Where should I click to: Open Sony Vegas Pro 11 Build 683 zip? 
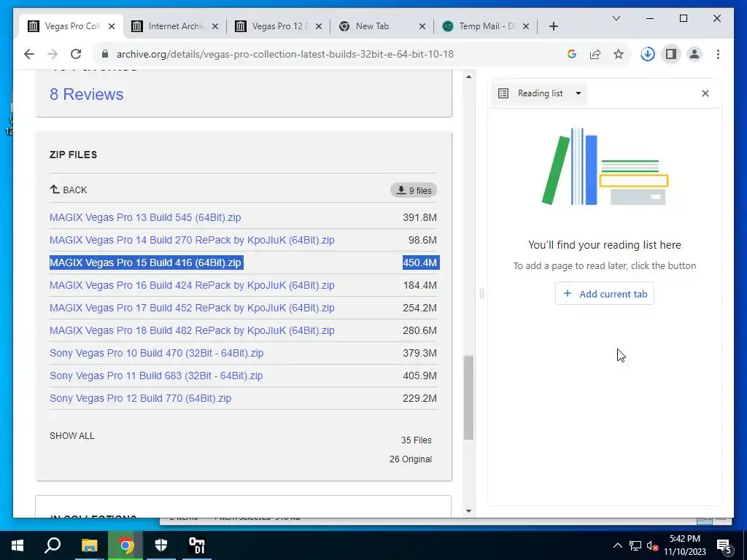click(x=156, y=376)
